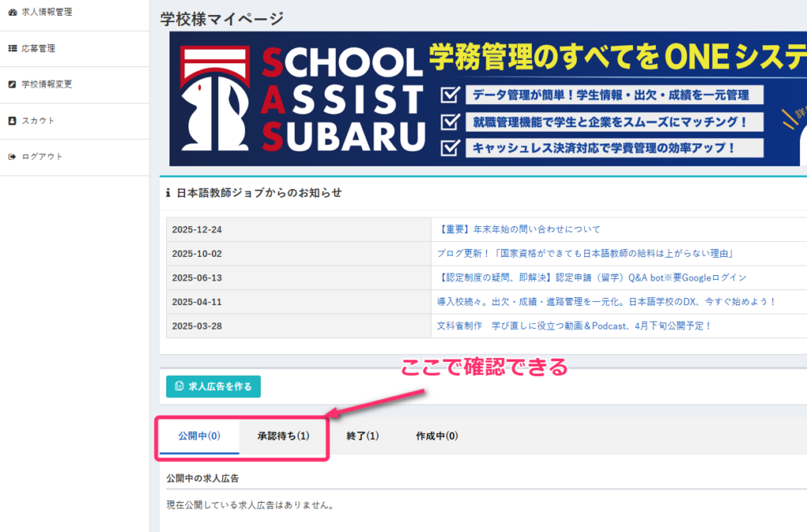
Task: Open the 作成中(0) tab
Action: (437, 436)
